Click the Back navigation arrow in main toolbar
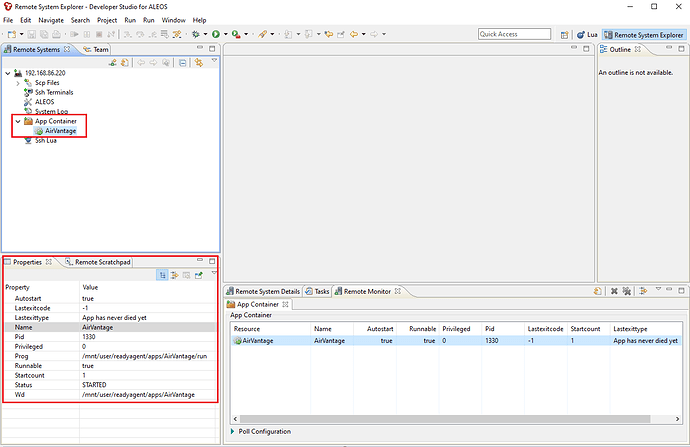 [x=354, y=34]
